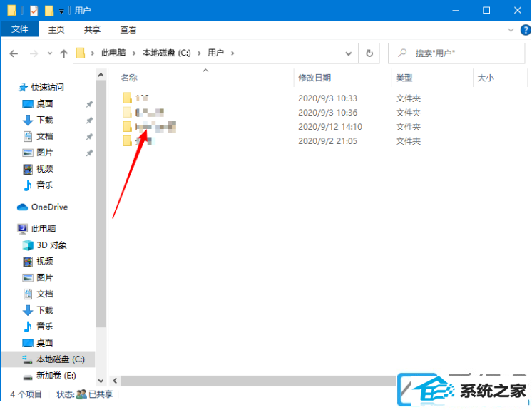532x410 pixels.
Task: Click 此电脑 in the address bar
Action: click(x=113, y=53)
